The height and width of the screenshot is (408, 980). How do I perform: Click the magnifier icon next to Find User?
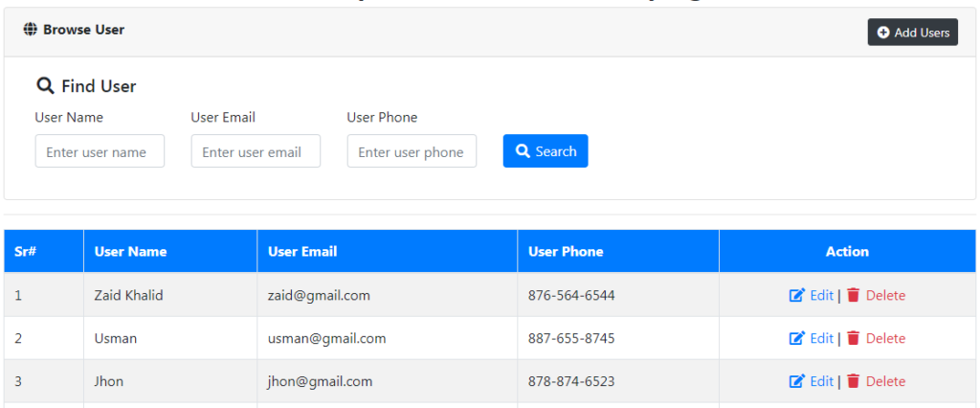pos(45,86)
